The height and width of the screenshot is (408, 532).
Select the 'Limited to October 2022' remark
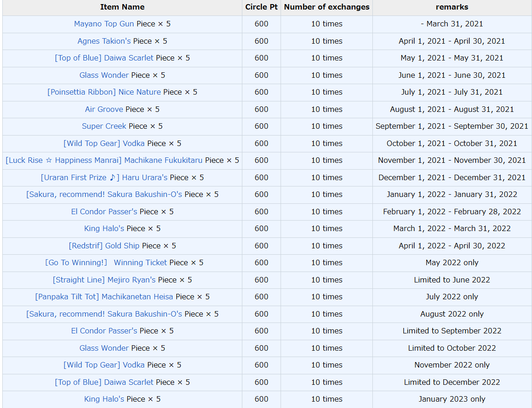click(x=452, y=348)
